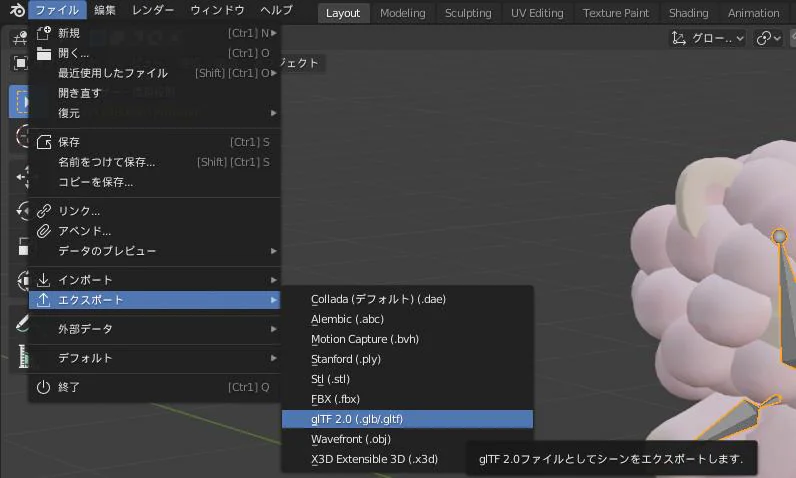Export as FBX (.fbx)
The image size is (796, 478).
click(x=408, y=399)
